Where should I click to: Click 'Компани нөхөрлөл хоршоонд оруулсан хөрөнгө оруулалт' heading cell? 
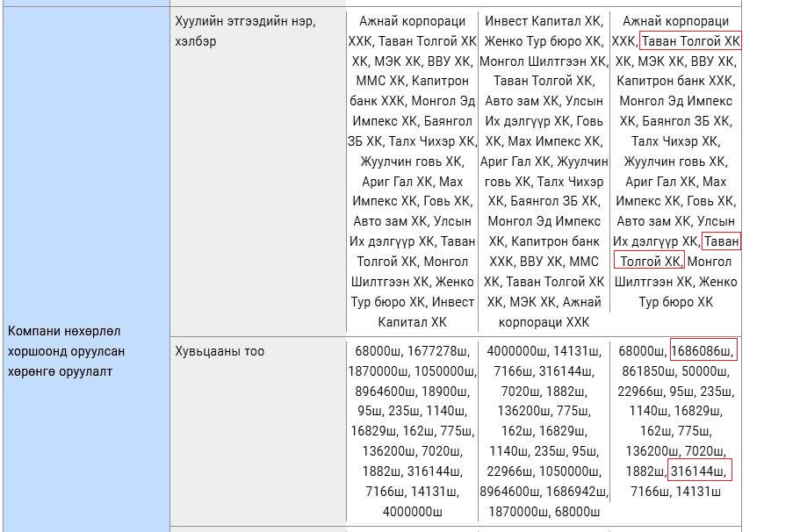point(66,351)
